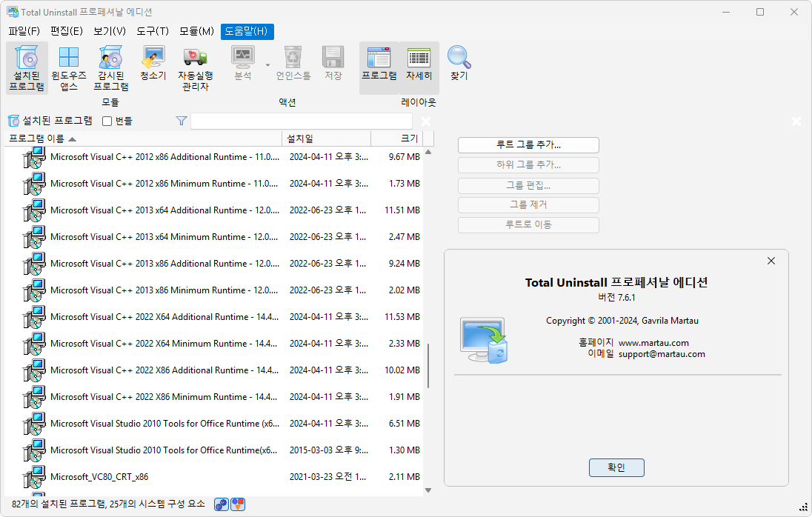Screen dimensions: 812x517
Task: Open the 윈도우즈 앱스 module
Action: pyautogui.click(x=69, y=68)
